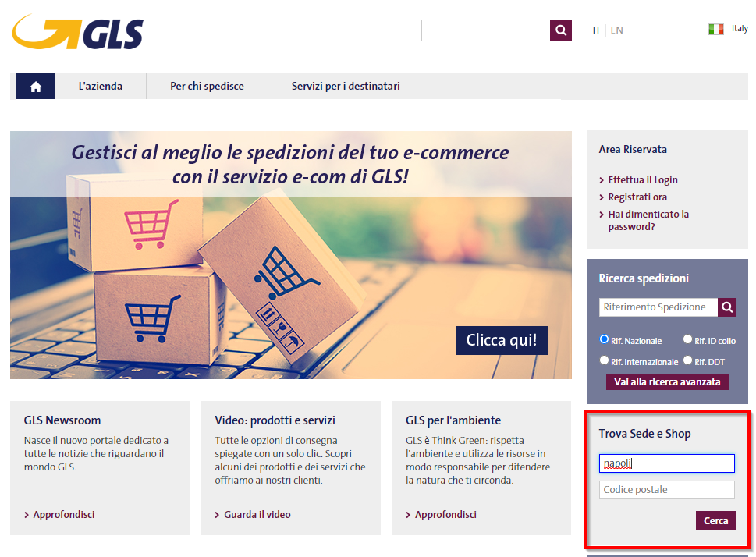Screen dimensions: 756x557
Task: Select Rif. DDT radio button
Action: (687, 360)
